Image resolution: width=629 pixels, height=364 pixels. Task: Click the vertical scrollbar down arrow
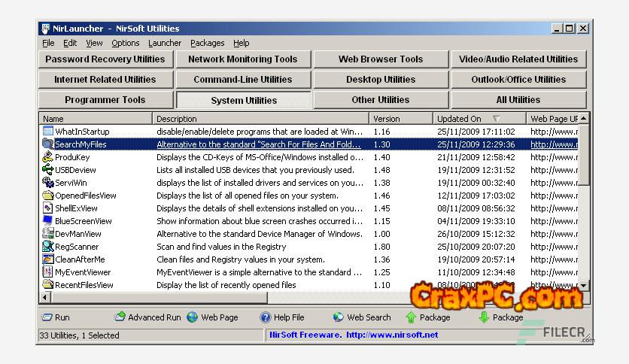point(584,285)
